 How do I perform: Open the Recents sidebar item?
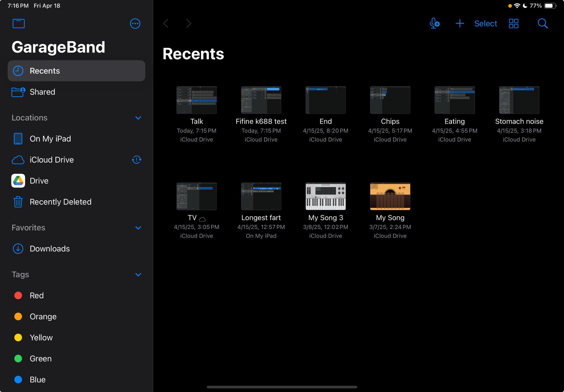(x=76, y=71)
